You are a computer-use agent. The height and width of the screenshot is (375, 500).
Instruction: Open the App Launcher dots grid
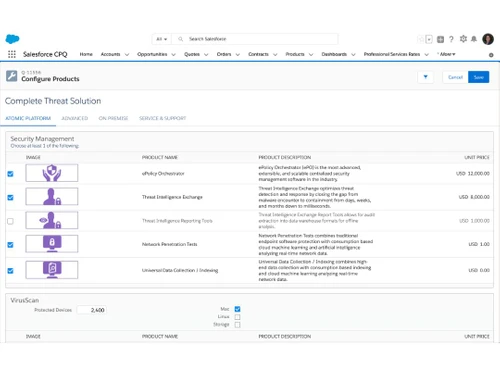12,54
